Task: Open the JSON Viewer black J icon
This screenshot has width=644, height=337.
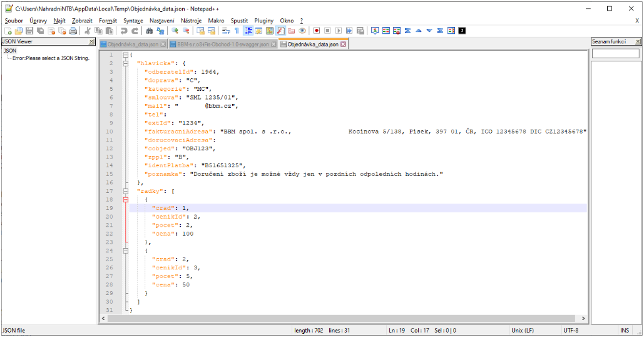Action: tap(462, 31)
